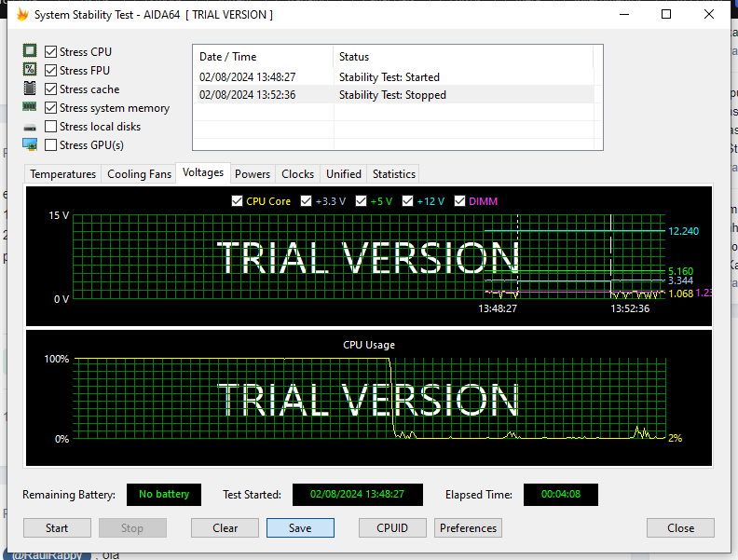Open the Cooling Fans tab

coord(140,174)
